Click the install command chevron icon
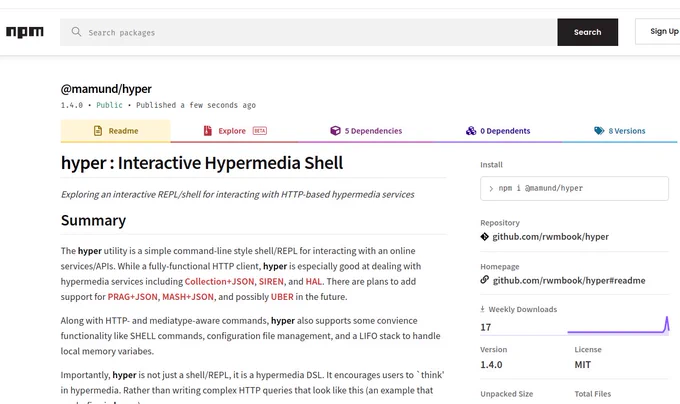 (x=491, y=189)
